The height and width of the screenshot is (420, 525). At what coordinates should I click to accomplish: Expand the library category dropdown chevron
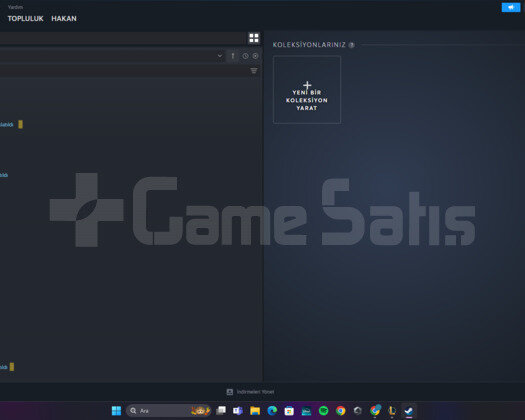pyautogui.click(x=220, y=56)
